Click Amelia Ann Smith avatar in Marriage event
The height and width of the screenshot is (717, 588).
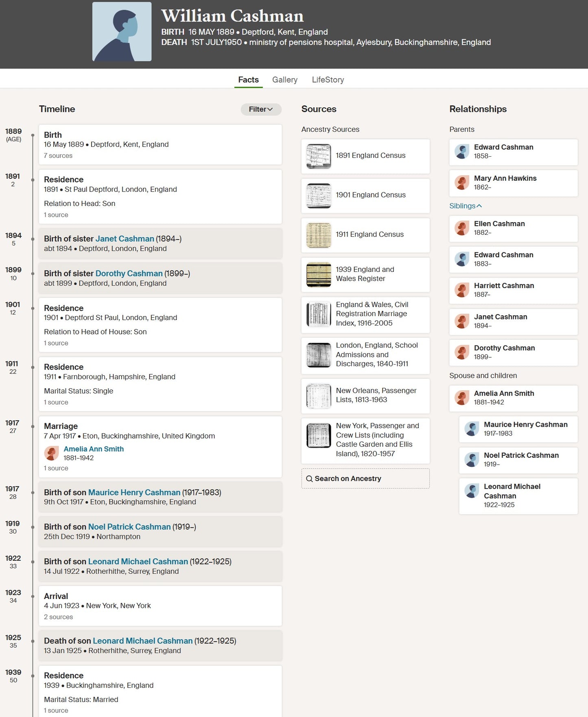point(52,453)
